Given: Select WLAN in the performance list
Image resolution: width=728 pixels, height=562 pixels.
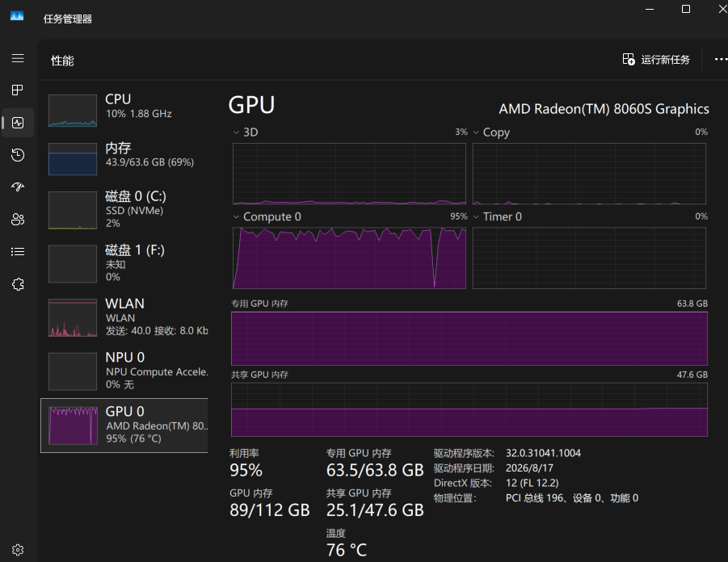Looking at the screenshot, I should (x=124, y=317).
